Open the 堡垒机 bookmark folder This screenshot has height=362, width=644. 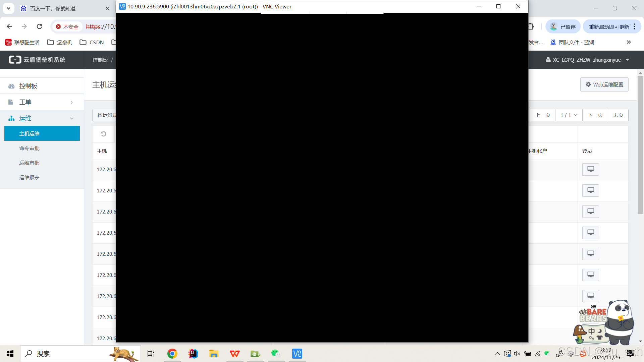60,42
